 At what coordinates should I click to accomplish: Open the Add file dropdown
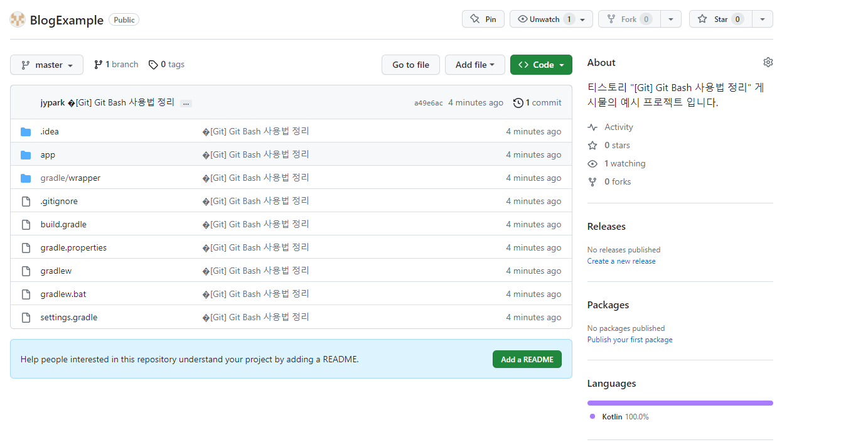[x=475, y=65]
